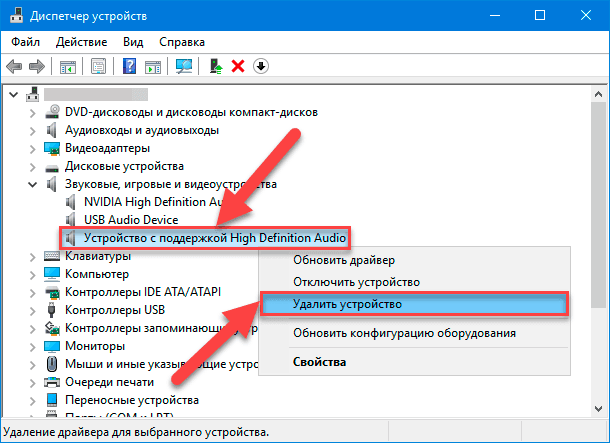Select Переносные устройства row

(x=132, y=400)
